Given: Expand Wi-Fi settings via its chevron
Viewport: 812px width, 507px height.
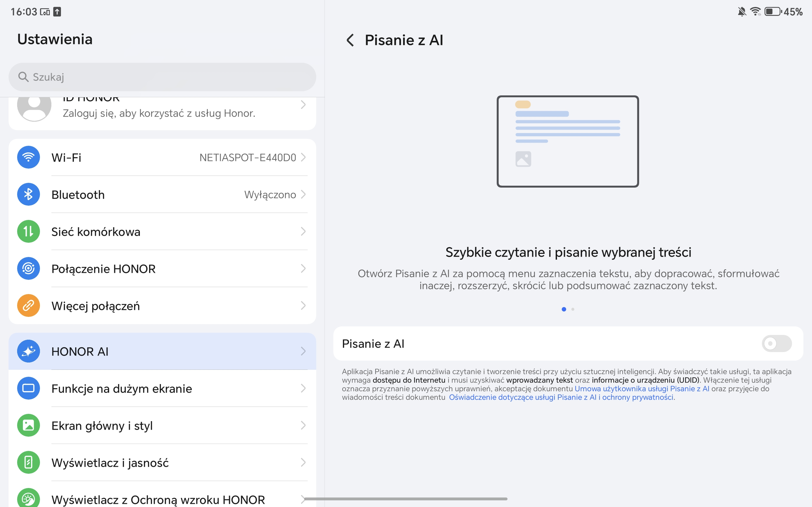Looking at the screenshot, I should click(x=303, y=157).
